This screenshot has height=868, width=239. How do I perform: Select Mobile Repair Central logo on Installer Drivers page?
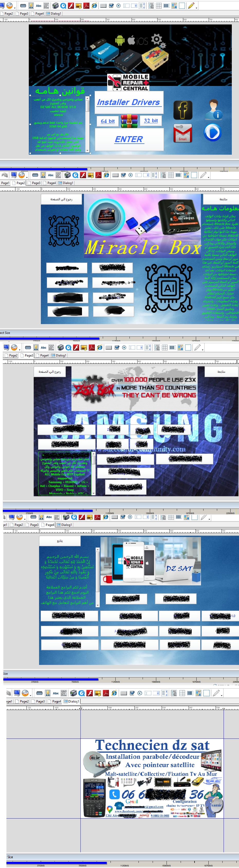[x=128, y=83]
